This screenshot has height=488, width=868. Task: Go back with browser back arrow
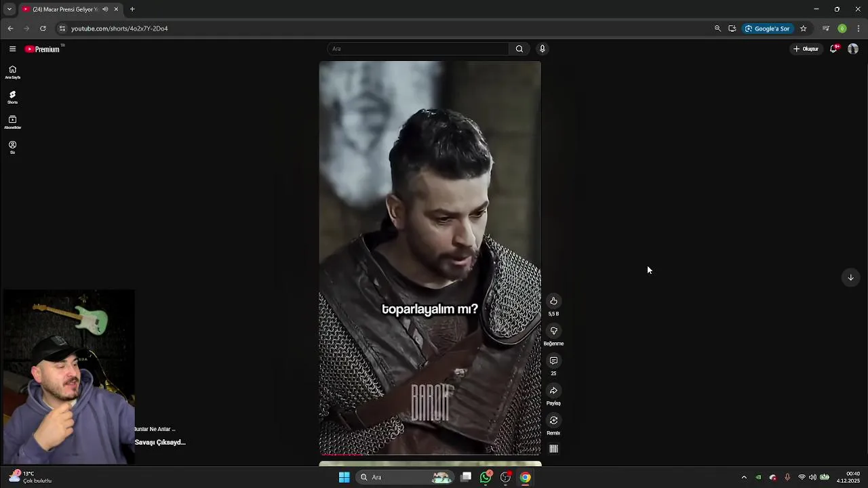click(10, 28)
